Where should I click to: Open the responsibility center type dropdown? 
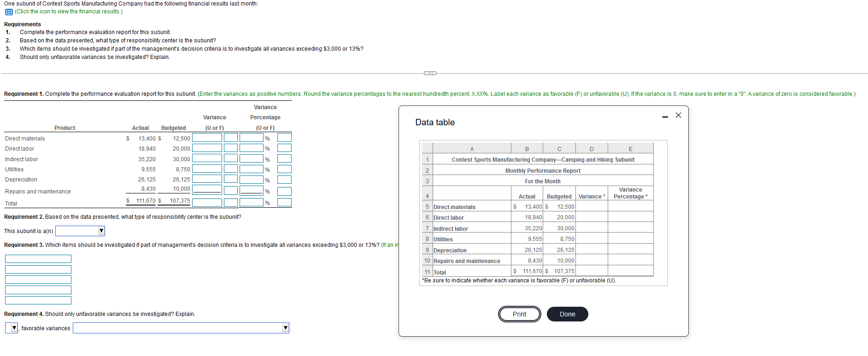pyautogui.click(x=80, y=231)
